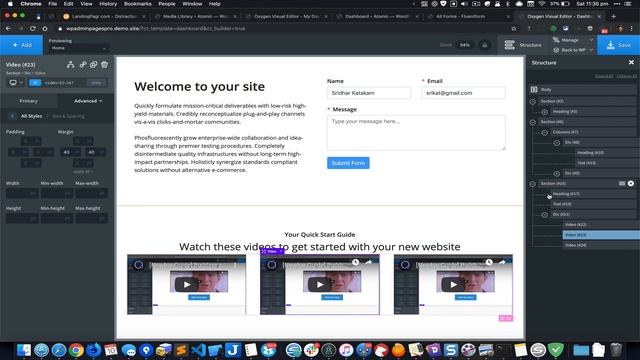Viewport: 640px width, 360px height.
Task: Open the Chrome History menu
Action: 108,4
